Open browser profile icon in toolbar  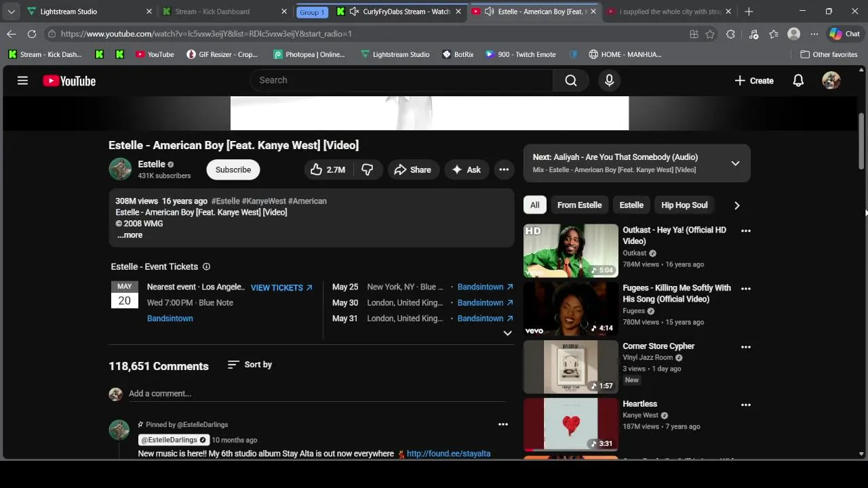click(793, 34)
